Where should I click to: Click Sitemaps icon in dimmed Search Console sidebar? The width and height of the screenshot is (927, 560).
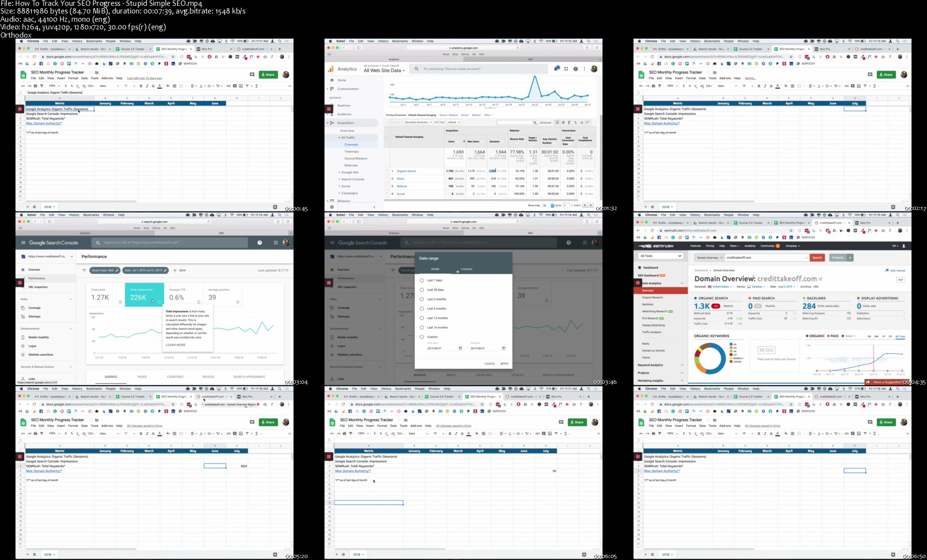(x=332, y=316)
